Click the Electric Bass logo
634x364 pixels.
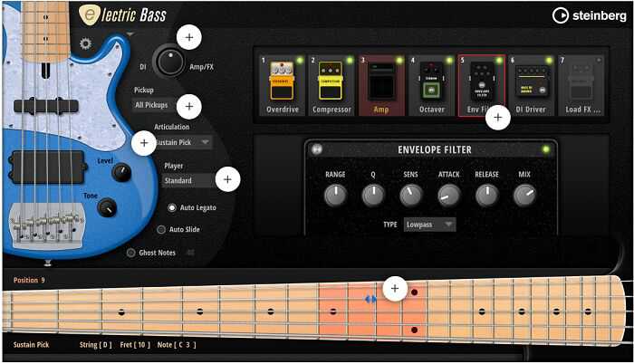point(123,15)
